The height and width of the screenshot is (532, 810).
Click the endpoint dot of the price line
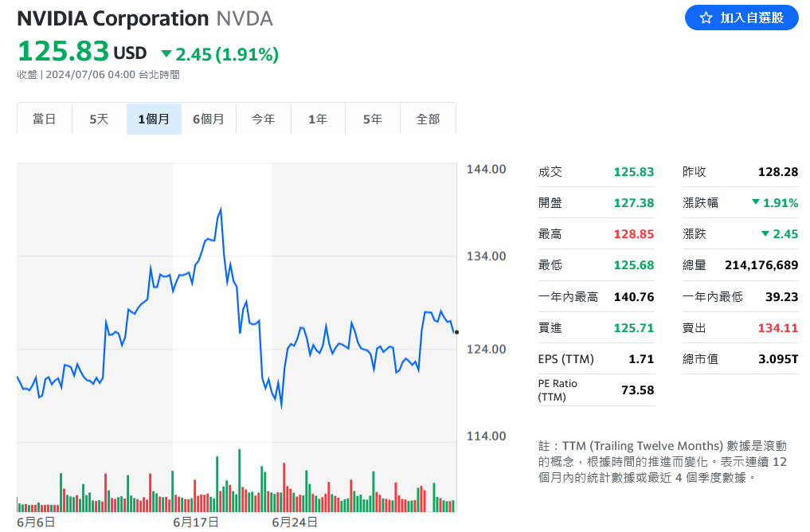tap(456, 332)
